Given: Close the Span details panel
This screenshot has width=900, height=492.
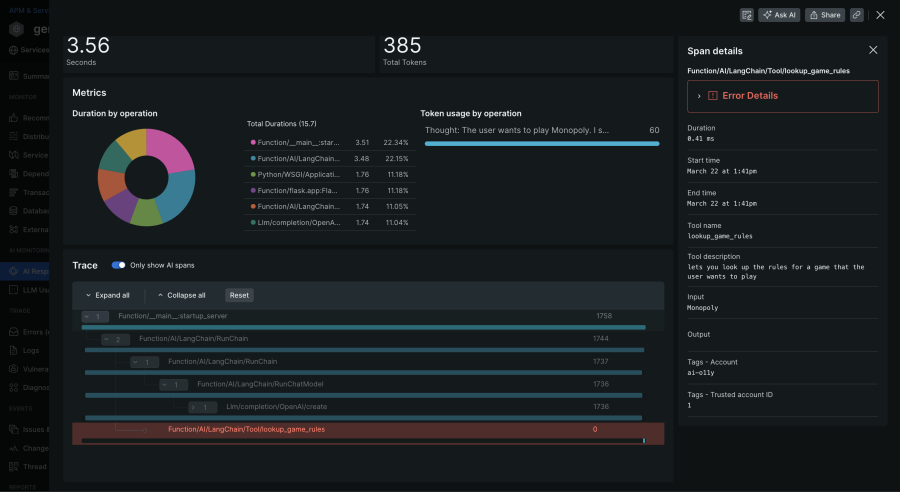Looking at the screenshot, I should (x=872, y=50).
